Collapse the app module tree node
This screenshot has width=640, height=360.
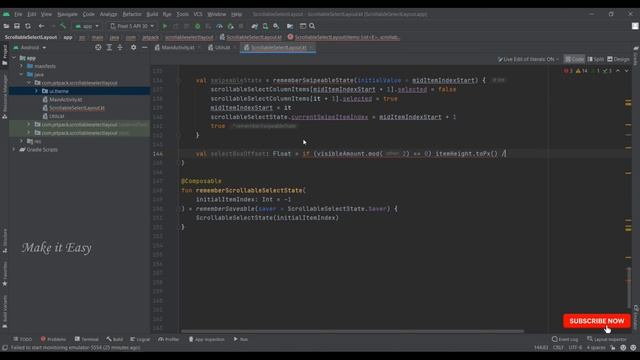[x=14, y=58]
